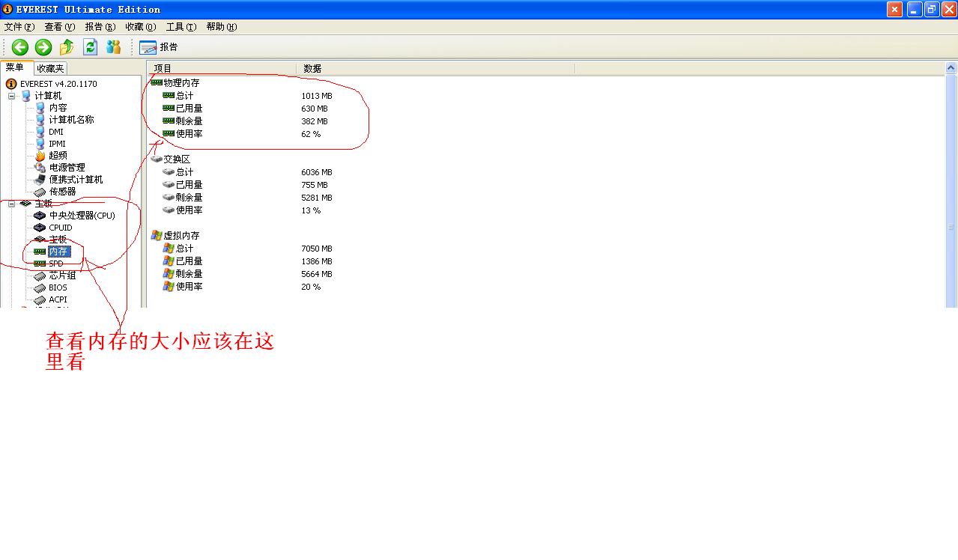Click the green Forward arrow toolbar icon

(x=43, y=47)
